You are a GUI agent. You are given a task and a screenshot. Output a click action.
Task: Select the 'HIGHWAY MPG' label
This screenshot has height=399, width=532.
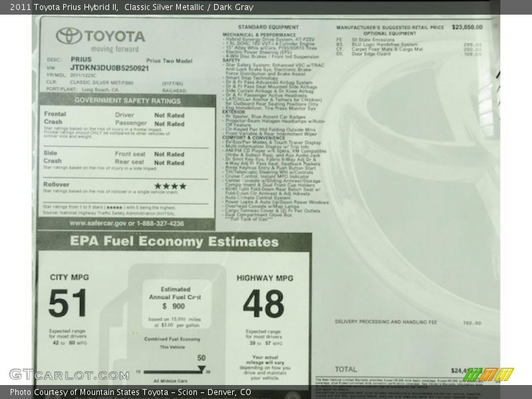point(265,278)
